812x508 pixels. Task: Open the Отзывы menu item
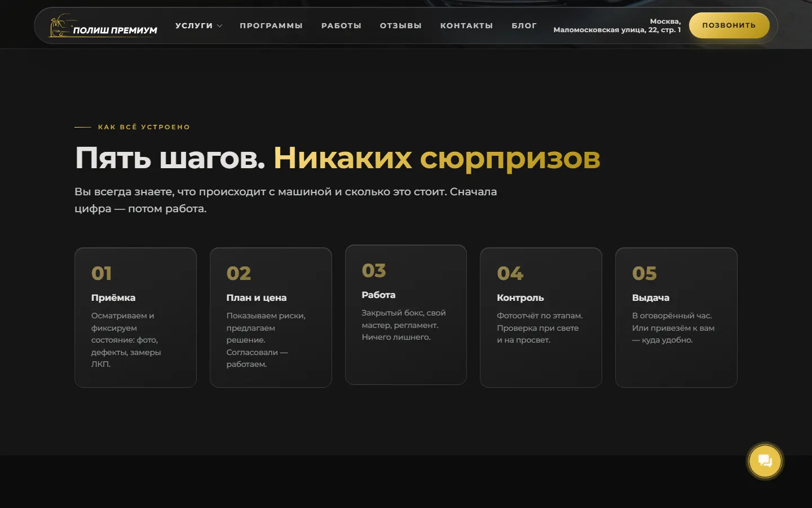pos(401,25)
